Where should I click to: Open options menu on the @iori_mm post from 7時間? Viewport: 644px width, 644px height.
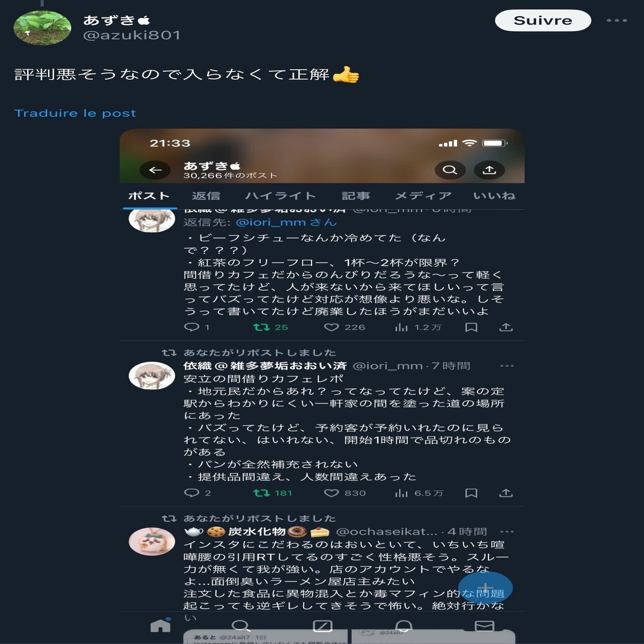[507, 366]
